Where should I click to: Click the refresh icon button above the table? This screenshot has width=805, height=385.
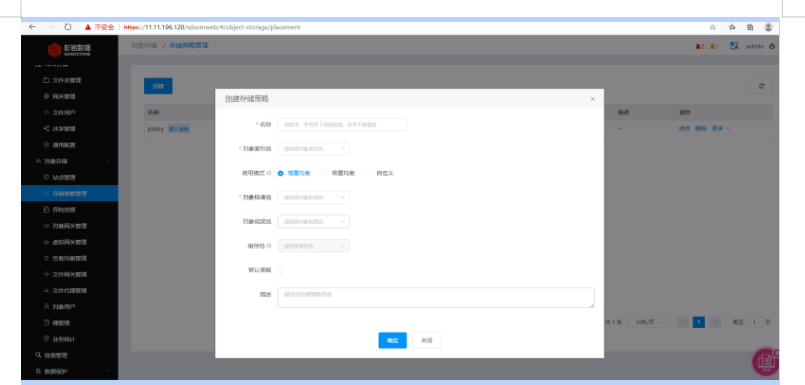click(761, 86)
